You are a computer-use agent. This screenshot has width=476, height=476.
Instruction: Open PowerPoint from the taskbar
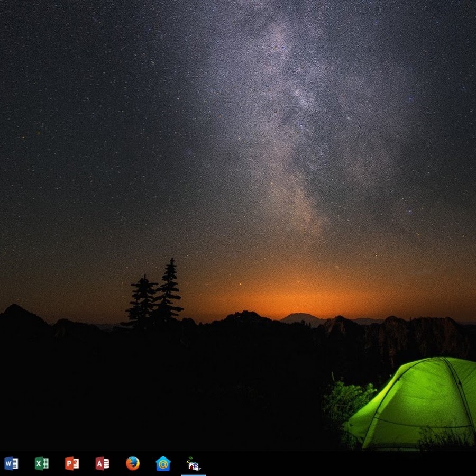click(x=72, y=463)
